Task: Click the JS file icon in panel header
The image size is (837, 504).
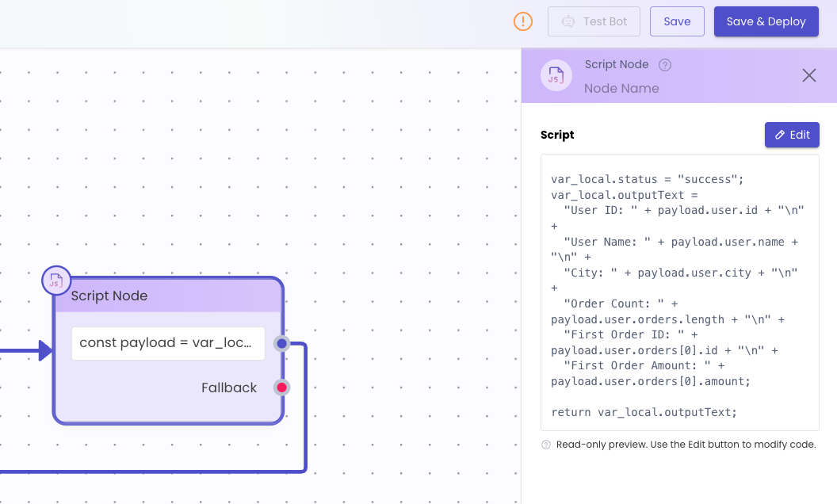Action: (x=556, y=75)
